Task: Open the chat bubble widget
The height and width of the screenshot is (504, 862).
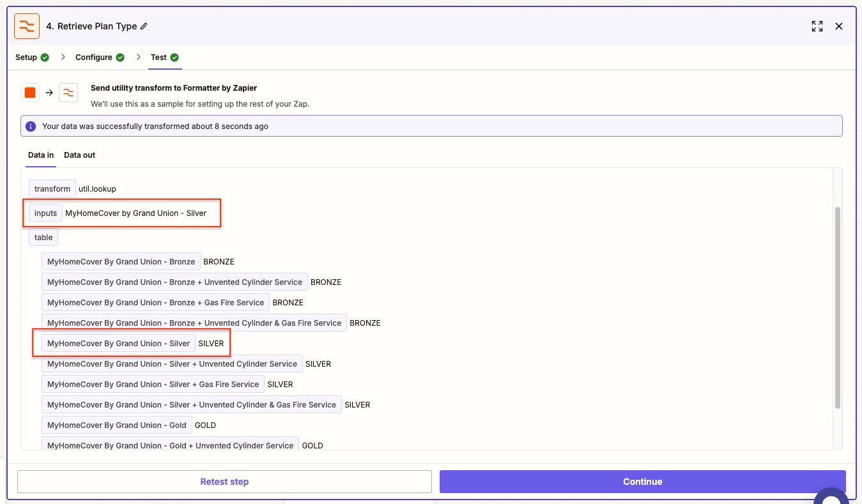Action: click(x=831, y=496)
